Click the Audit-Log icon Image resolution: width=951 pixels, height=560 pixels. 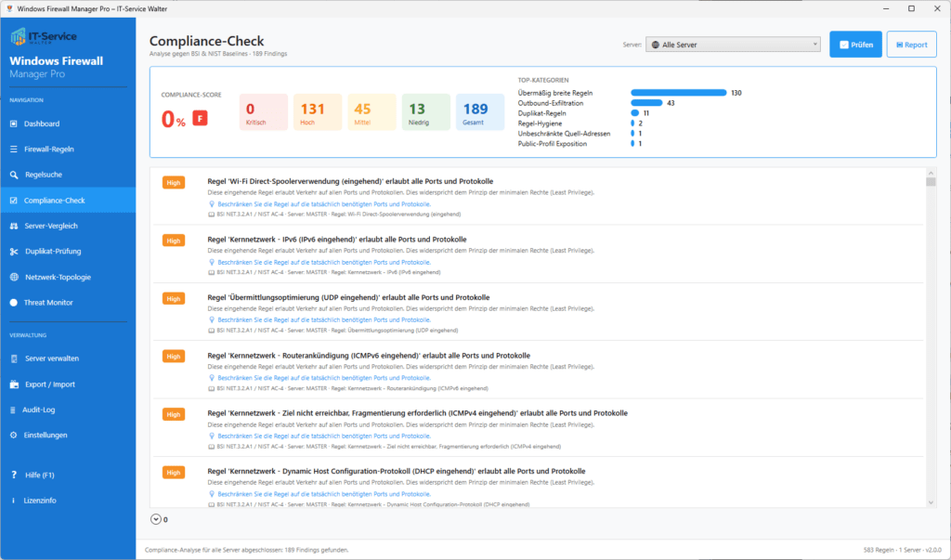(13, 410)
